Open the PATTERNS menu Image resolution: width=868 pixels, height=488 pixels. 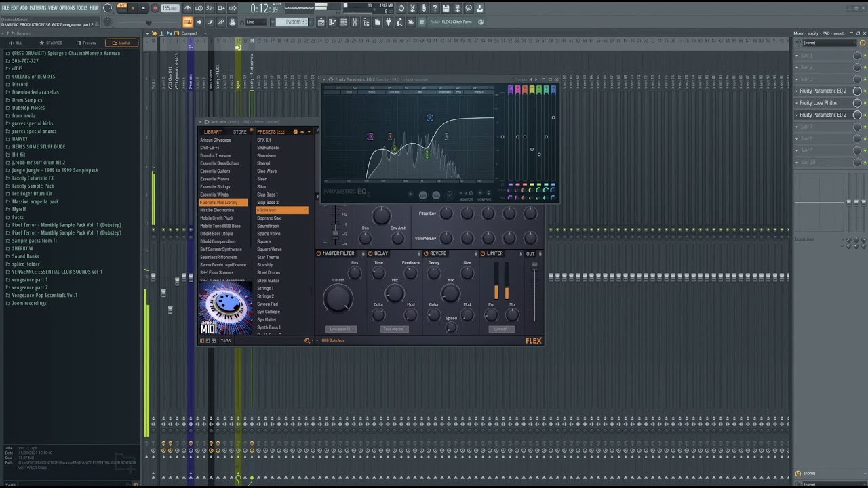(x=38, y=8)
